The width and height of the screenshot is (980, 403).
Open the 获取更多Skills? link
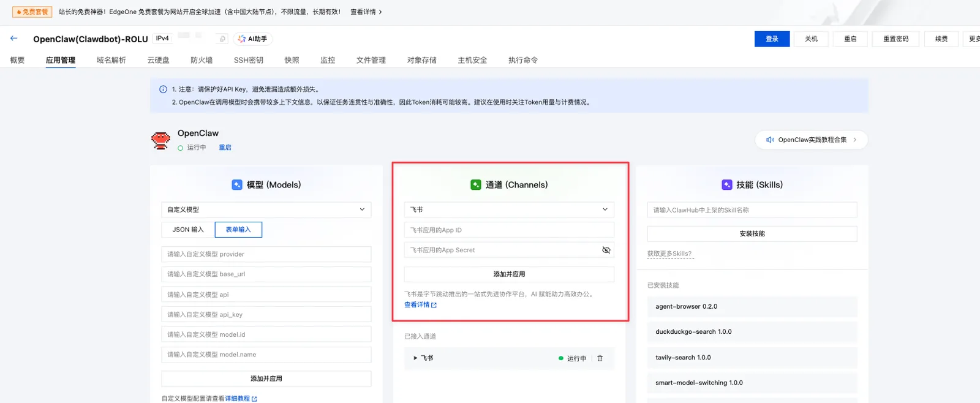point(669,254)
